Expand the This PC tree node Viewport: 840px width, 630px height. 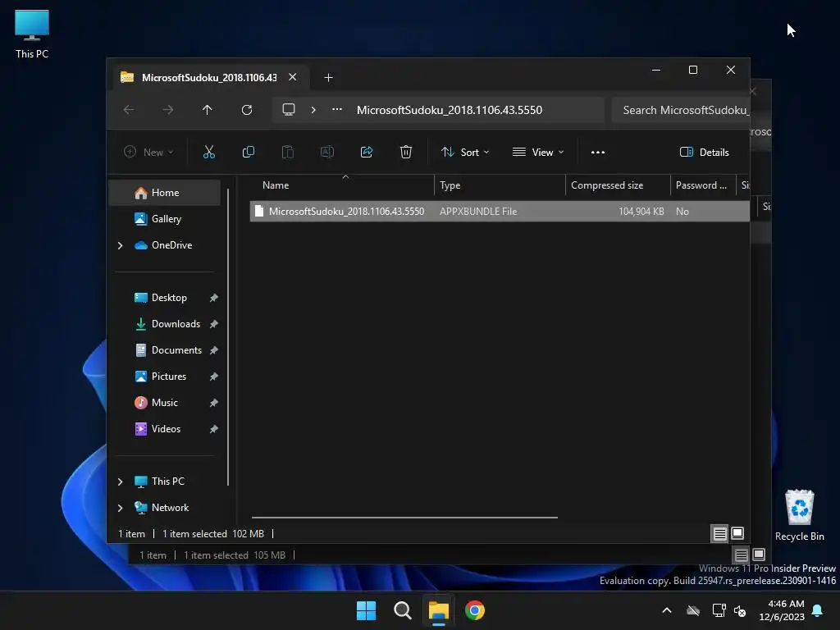coord(120,482)
